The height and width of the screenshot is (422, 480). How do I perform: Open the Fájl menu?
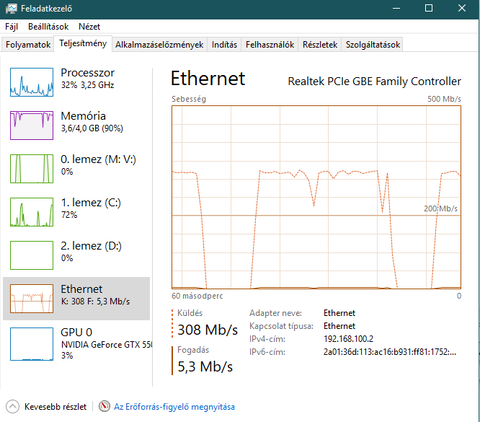pyautogui.click(x=12, y=27)
